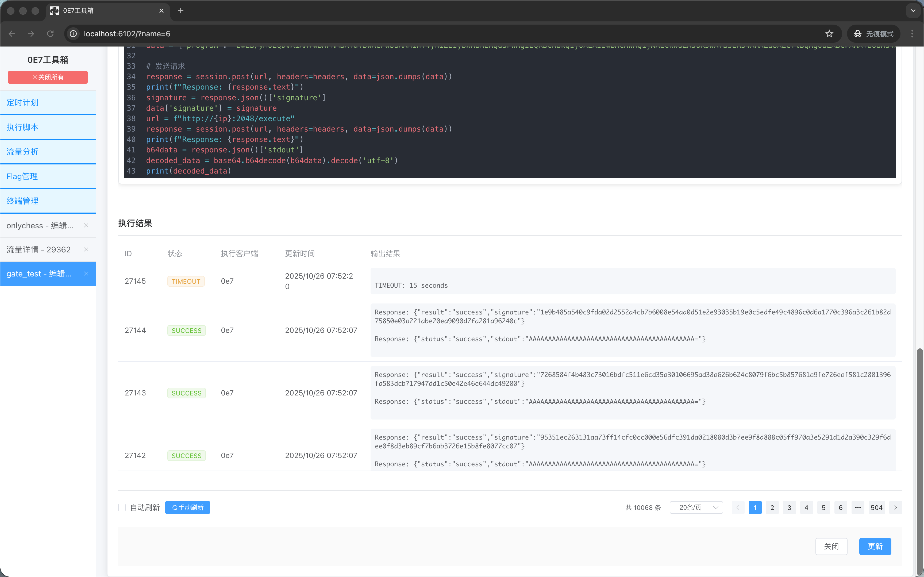Click the 手动刷新 button
The width and height of the screenshot is (924, 577).
point(187,507)
